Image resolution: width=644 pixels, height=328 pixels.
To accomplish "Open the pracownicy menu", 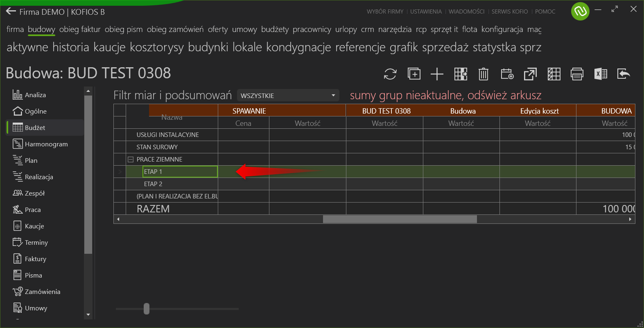I will coord(312,29).
